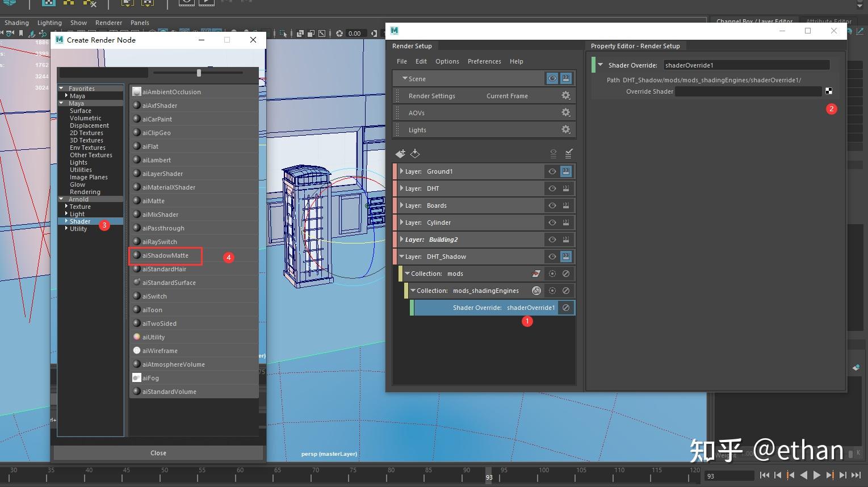
Task: Click the filter icon on mods collection
Action: coord(536,273)
